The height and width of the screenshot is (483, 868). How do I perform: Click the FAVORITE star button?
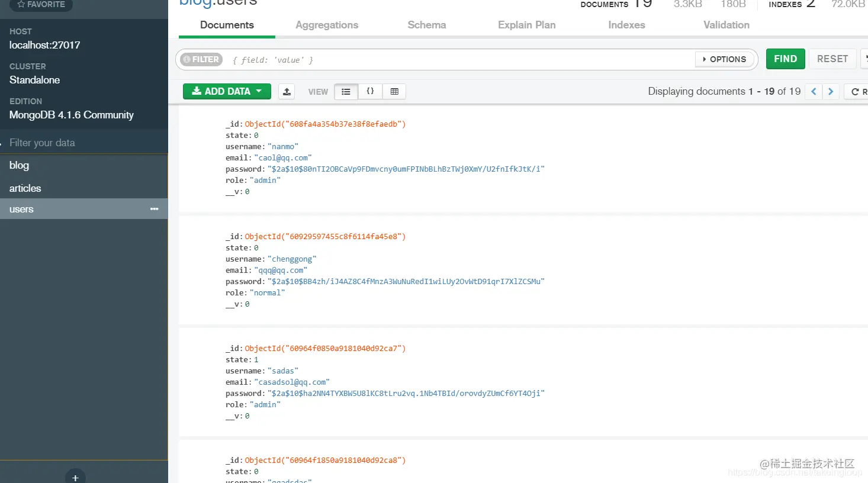(41, 5)
